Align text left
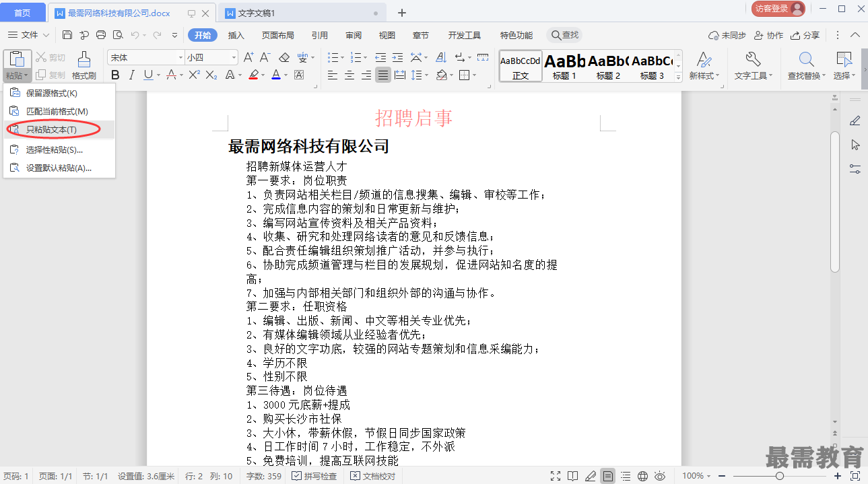 (x=333, y=75)
